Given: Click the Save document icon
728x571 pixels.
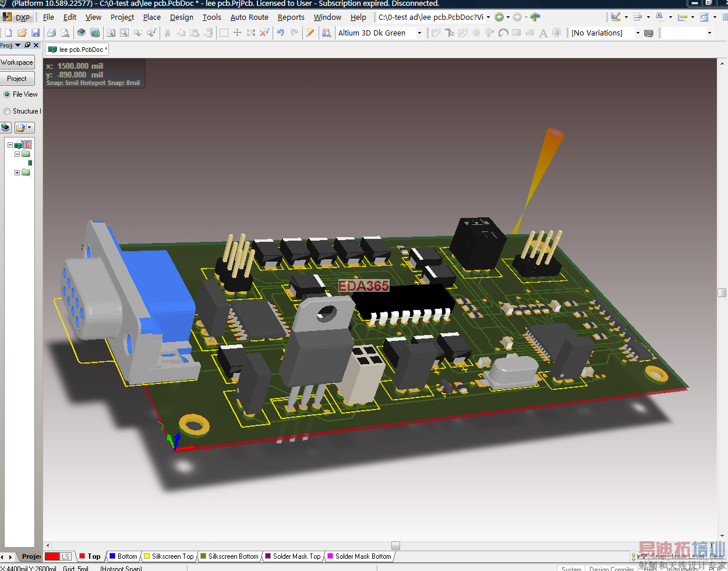Looking at the screenshot, I should 36,33.
